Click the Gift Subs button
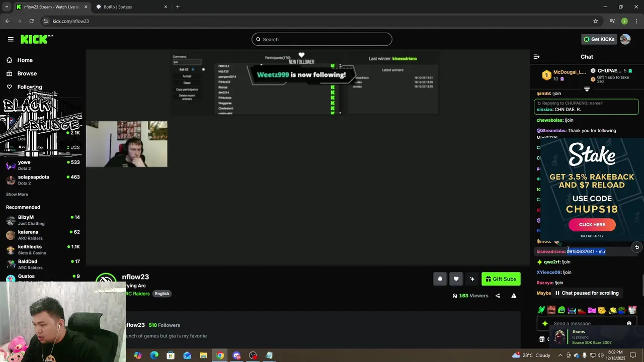The image size is (644, 362). (x=501, y=279)
